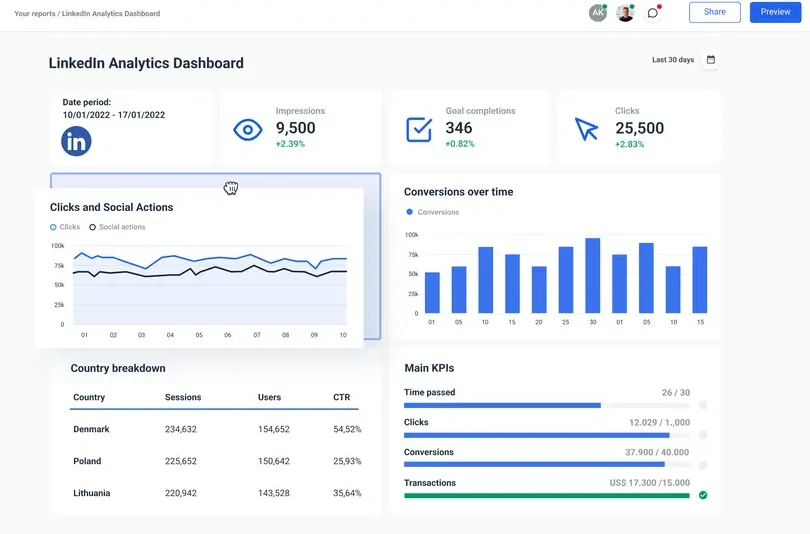Click the 35,64% CTR cell
810x534 pixels.
point(347,493)
